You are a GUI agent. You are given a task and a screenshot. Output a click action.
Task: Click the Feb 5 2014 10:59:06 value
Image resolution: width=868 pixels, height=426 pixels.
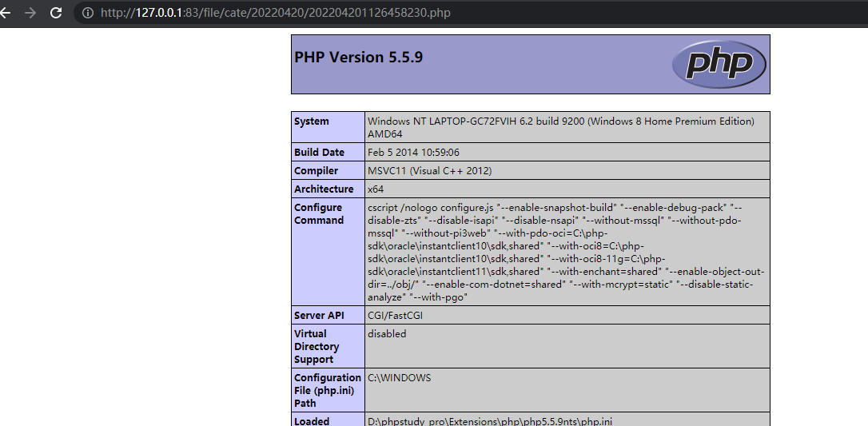(x=413, y=152)
